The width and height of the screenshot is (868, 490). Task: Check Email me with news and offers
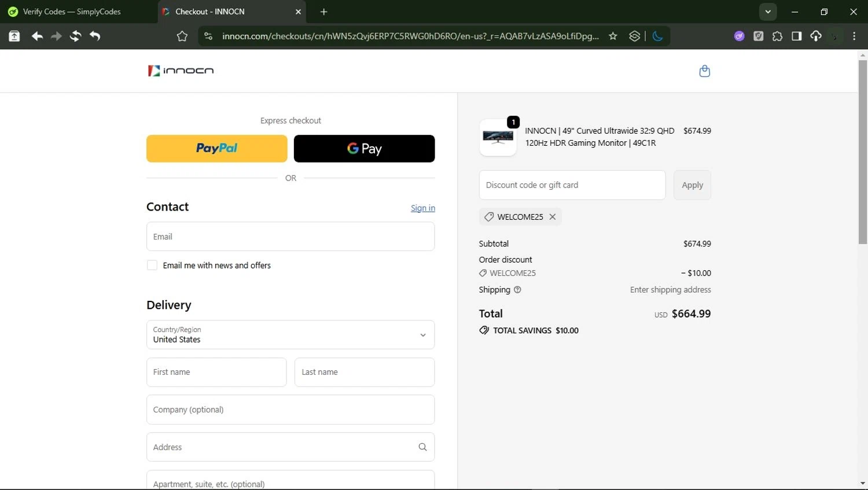tap(152, 265)
